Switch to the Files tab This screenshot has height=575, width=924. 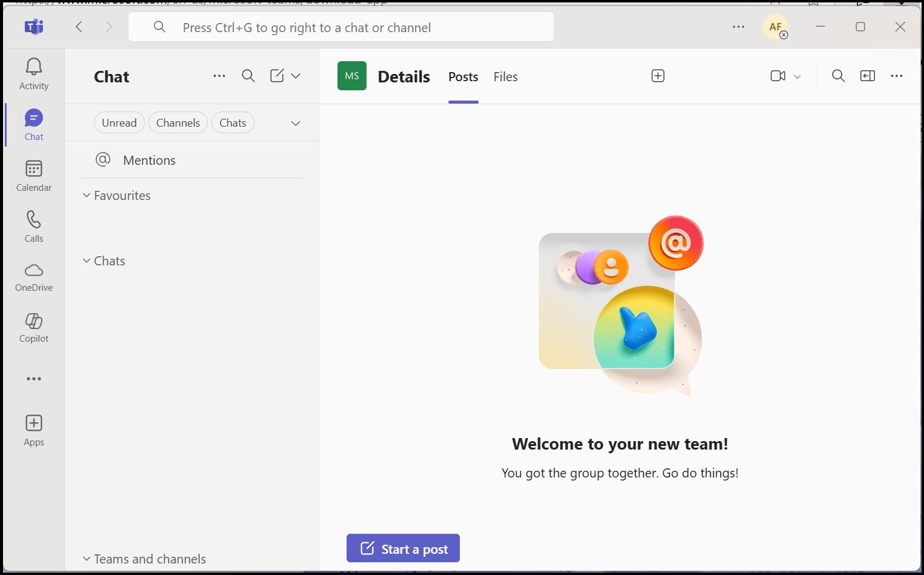coord(505,77)
